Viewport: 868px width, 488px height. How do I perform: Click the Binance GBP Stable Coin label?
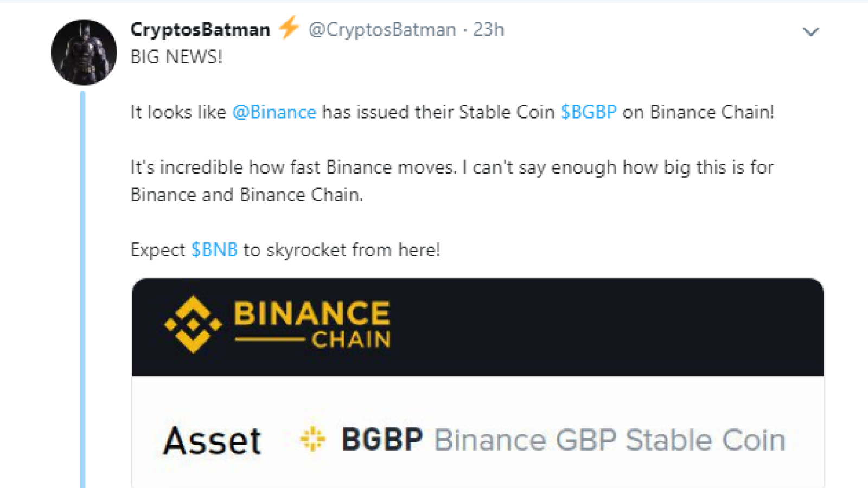[x=610, y=440]
